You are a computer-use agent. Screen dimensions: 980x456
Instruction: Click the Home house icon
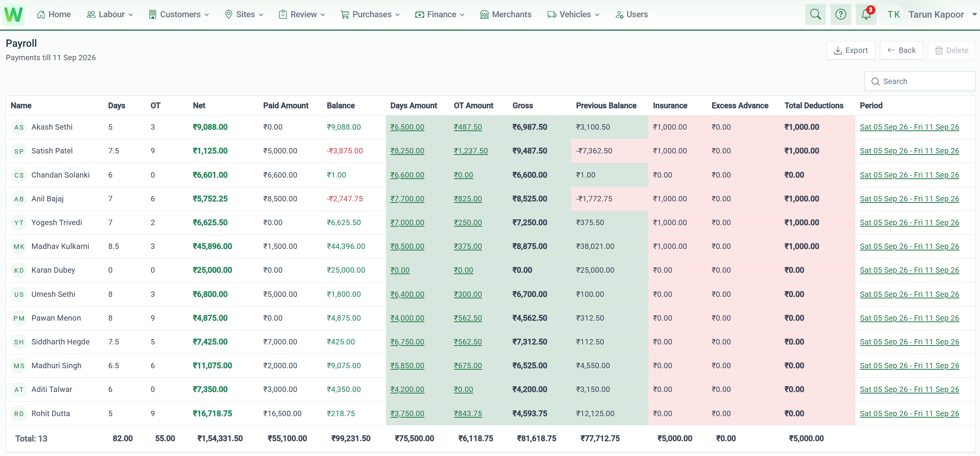click(x=41, y=15)
